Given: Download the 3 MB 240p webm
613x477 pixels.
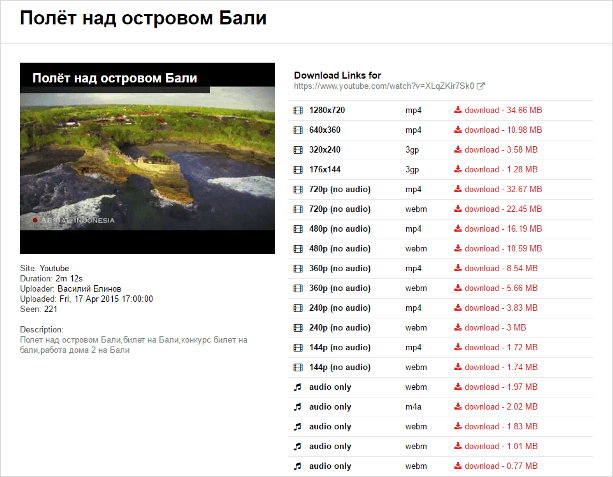Looking at the screenshot, I should pyautogui.click(x=490, y=328).
